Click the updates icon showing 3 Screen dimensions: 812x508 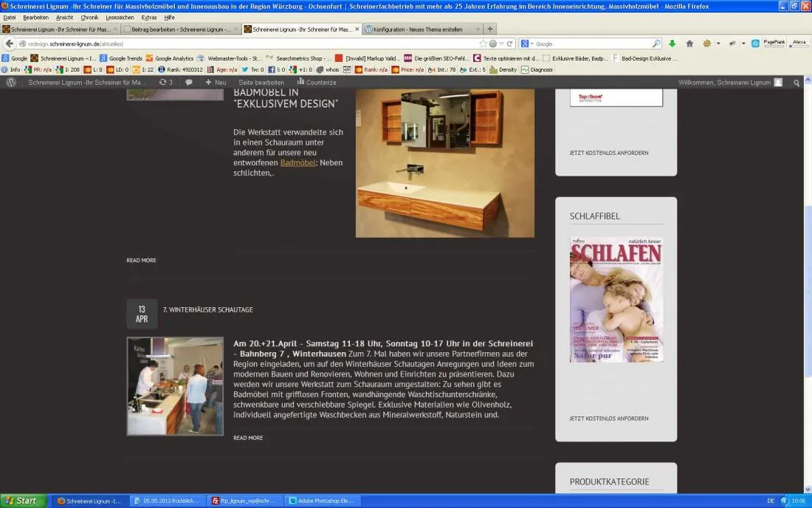165,83
